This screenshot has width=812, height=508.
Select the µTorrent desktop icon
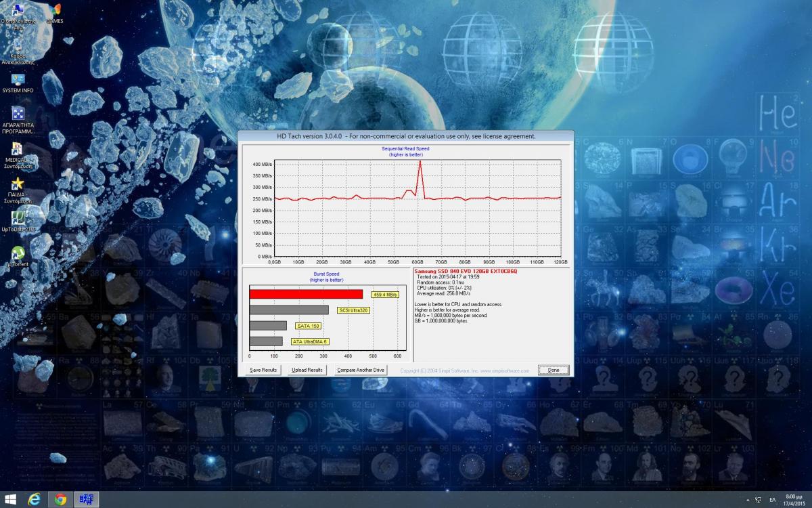point(18,256)
